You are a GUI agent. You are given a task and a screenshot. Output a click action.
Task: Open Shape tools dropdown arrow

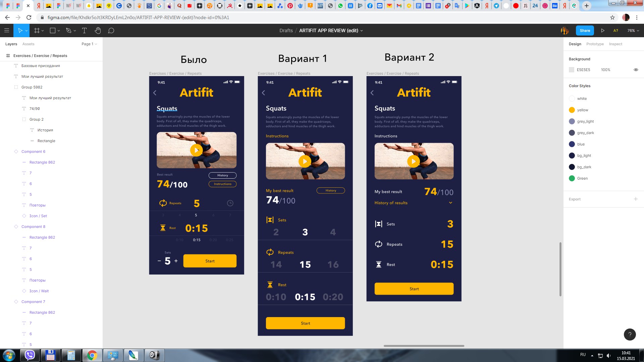tap(59, 31)
